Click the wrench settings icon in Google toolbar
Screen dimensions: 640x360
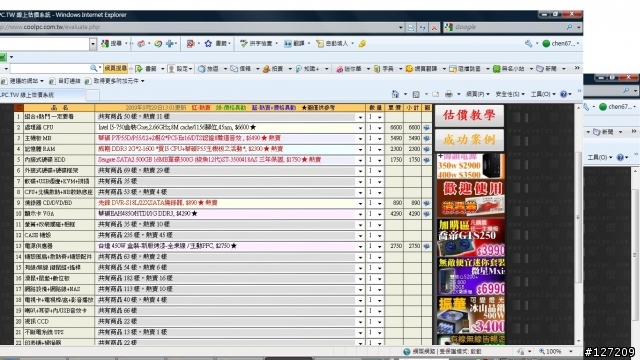[x=529, y=43]
